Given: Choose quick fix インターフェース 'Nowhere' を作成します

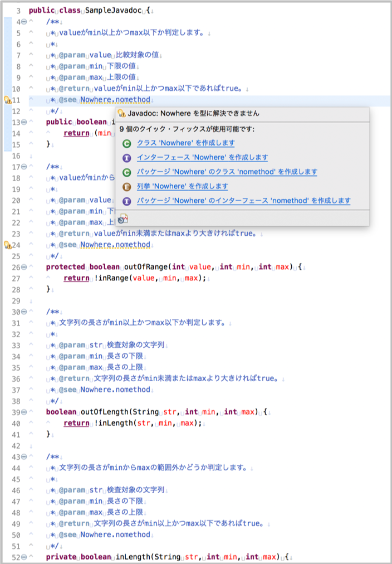Looking at the screenshot, I should tap(202, 158).
